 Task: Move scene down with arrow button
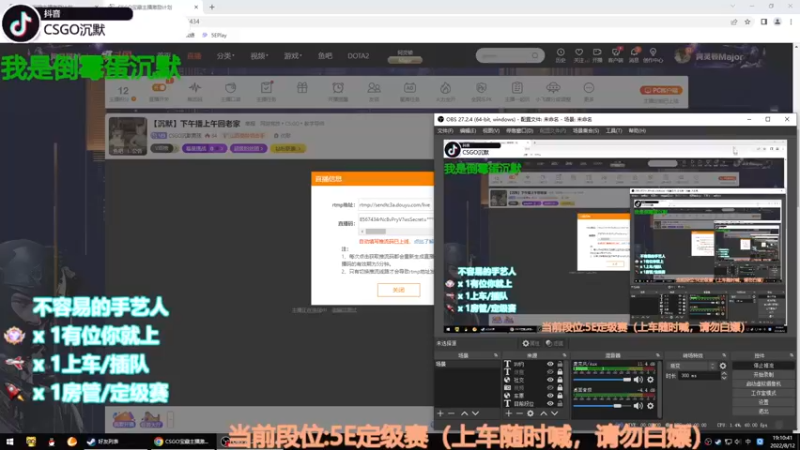[476, 413]
